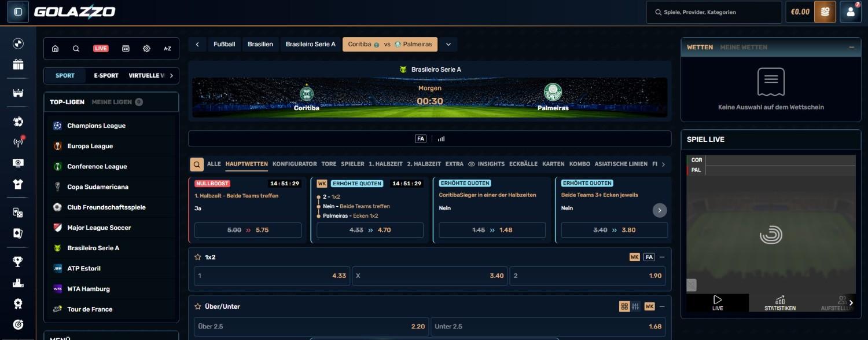Open the sportsbook search magnifier icon
The image size is (868, 340).
coord(76,49)
